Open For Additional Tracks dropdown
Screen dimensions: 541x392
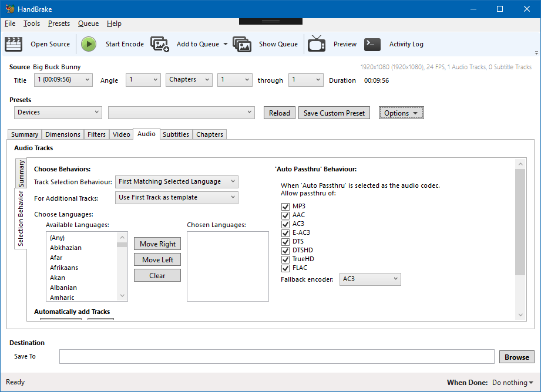[x=177, y=198]
